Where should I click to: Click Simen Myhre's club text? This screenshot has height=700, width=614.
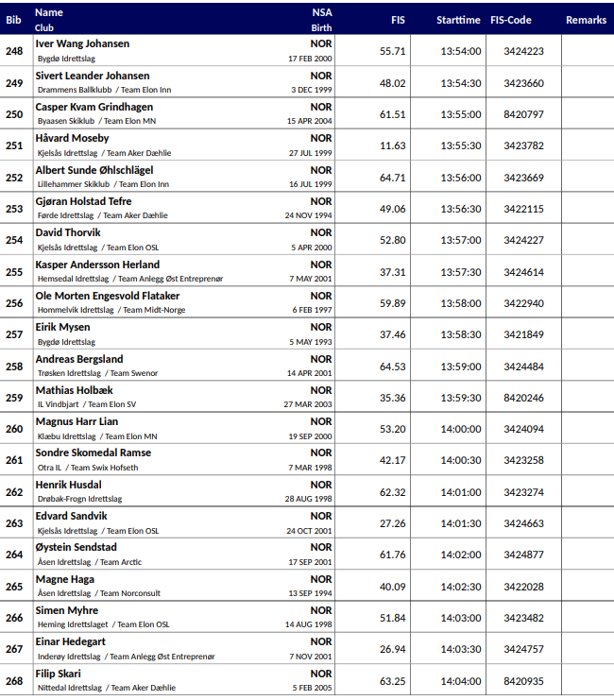(x=103, y=624)
